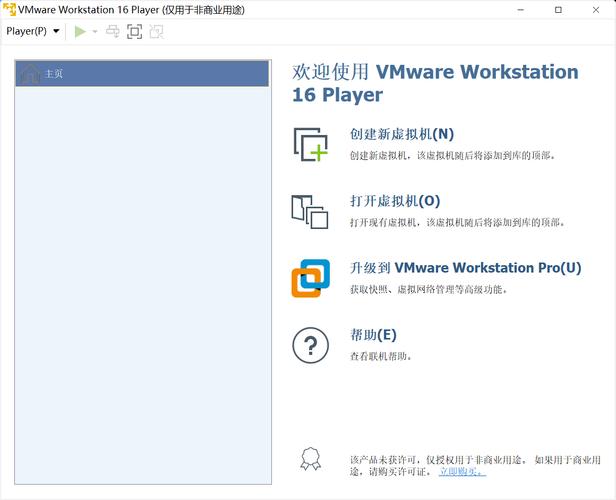Click the 打开虚拟机(O) link
The height and width of the screenshot is (500, 616).
point(395,201)
